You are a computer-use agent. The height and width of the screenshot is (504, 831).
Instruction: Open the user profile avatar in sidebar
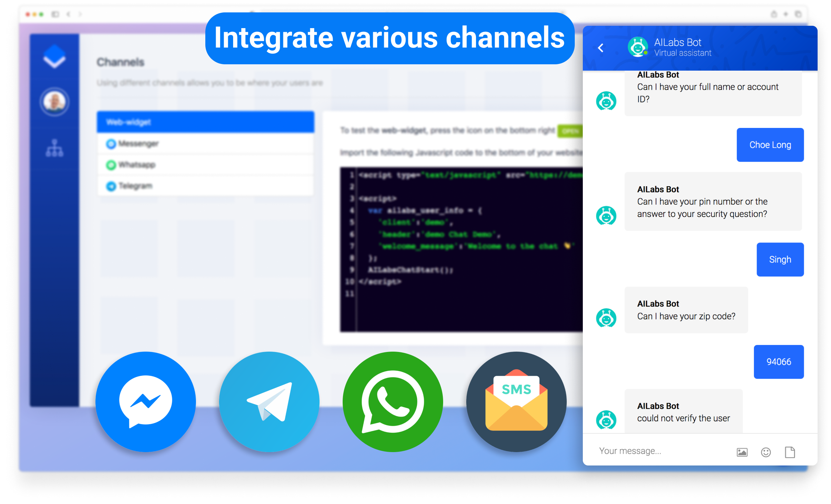[55, 101]
